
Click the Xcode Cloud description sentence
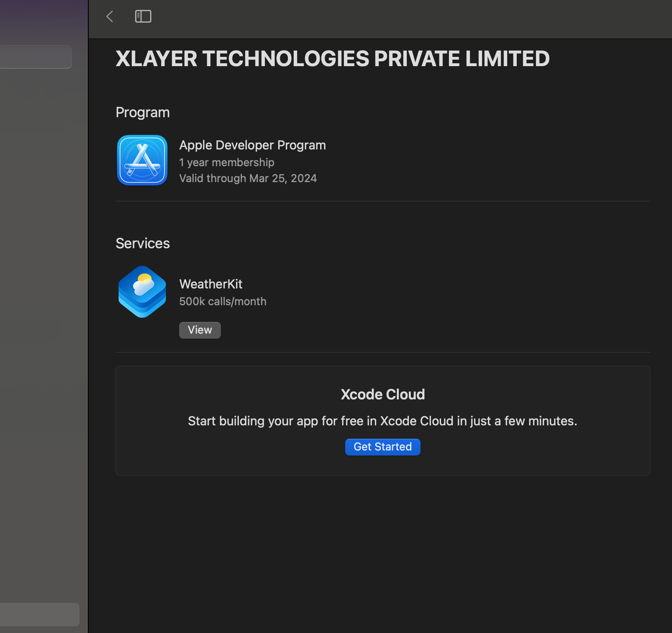(x=382, y=421)
